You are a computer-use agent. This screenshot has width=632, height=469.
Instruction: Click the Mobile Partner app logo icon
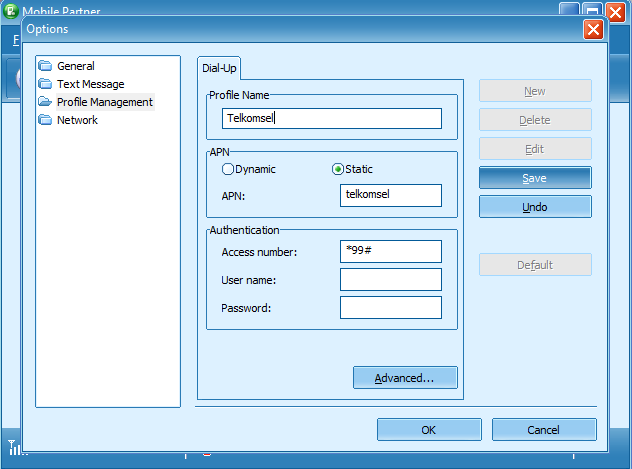pos(11,10)
